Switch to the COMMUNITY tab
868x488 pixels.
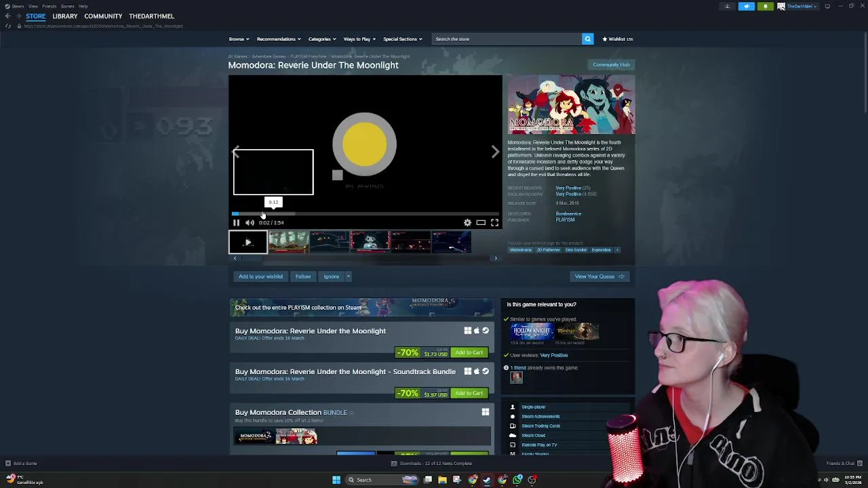tap(103, 16)
